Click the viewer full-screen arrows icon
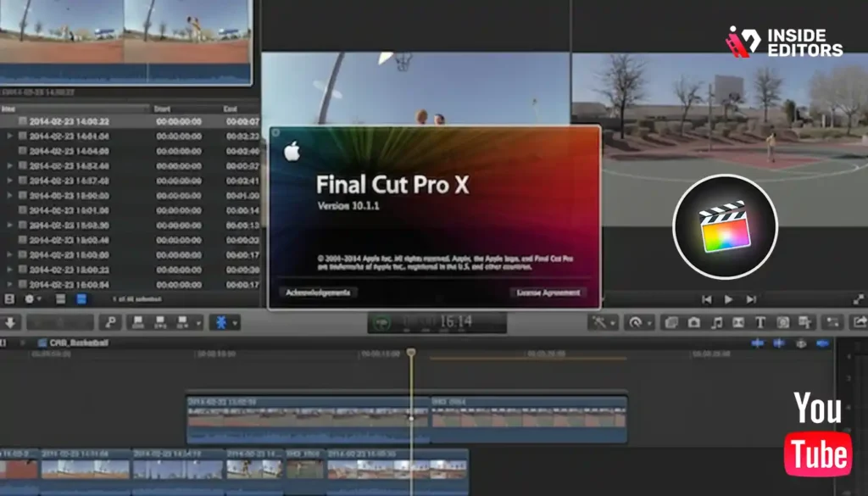Viewport: 868px width, 496px height. (859, 299)
